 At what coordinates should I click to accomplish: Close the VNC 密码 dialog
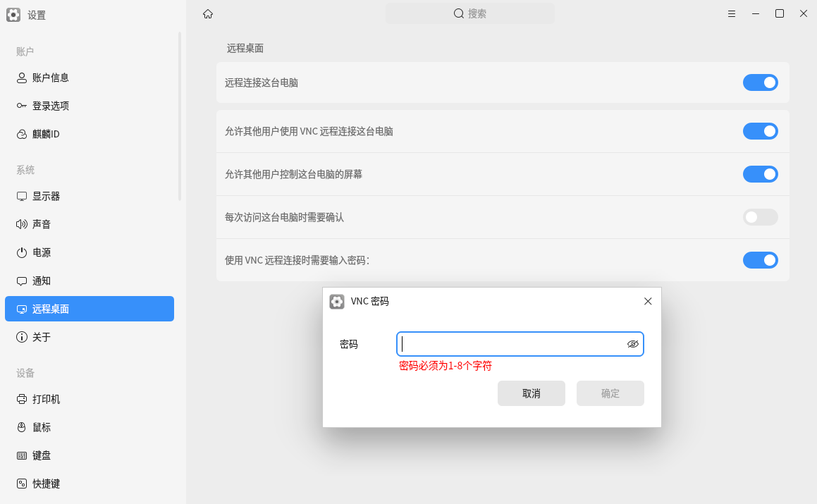(648, 301)
